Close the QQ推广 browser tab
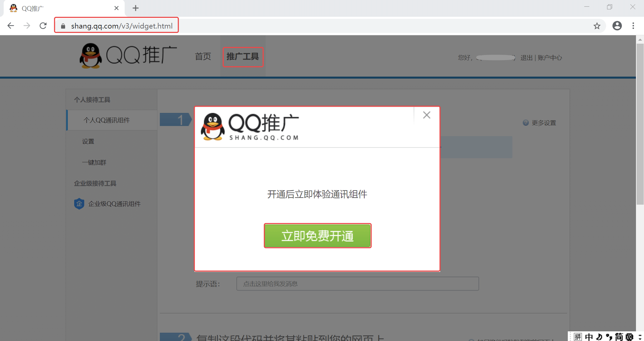Viewport: 644px width, 341px height. [116, 8]
